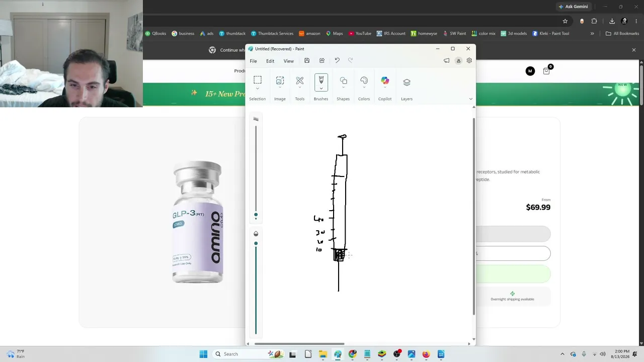Adjust the brush opacity slider handle
Screen dimensions: 644x362
[x=256, y=244]
